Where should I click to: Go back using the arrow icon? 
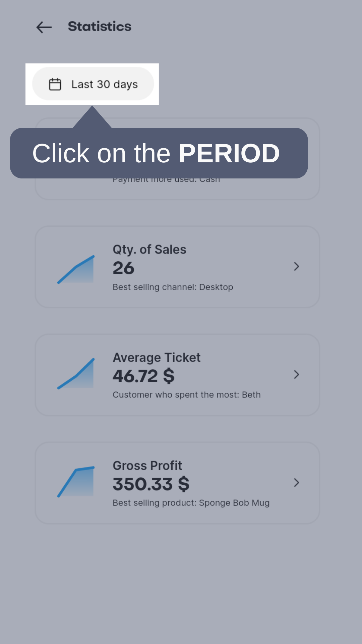[44, 27]
